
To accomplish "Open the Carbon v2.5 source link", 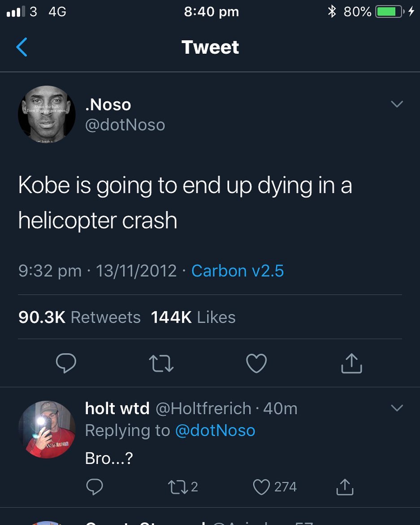I will pyautogui.click(x=238, y=271).
